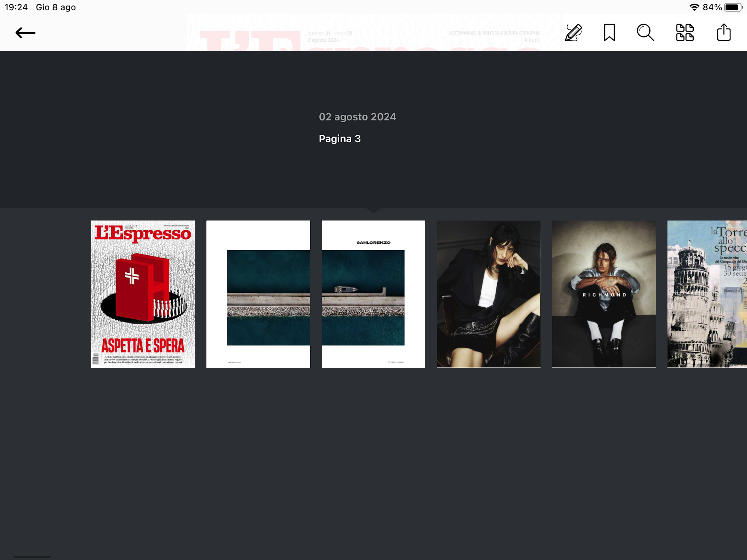The height and width of the screenshot is (560, 747).
Task: Tap the share icon
Action: [x=724, y=33]
